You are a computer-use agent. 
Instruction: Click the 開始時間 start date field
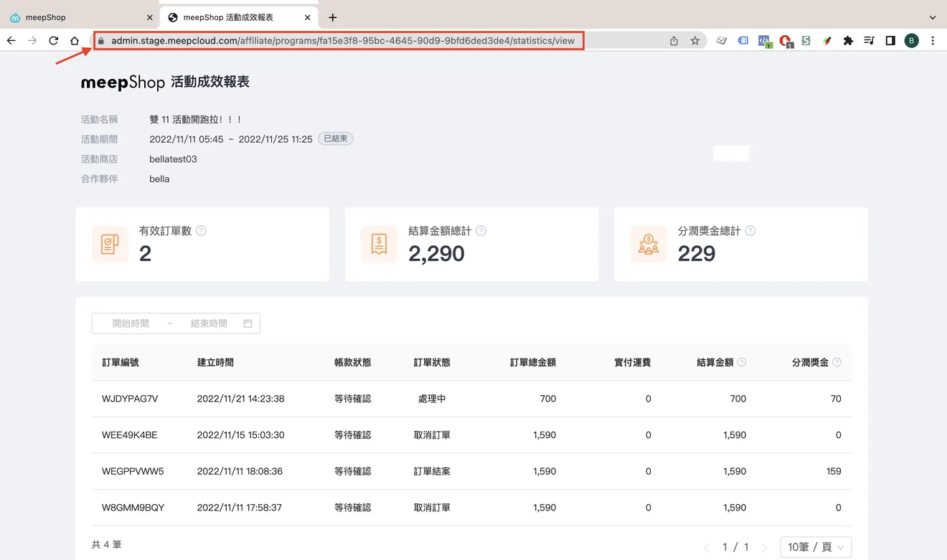pos(131,323)
